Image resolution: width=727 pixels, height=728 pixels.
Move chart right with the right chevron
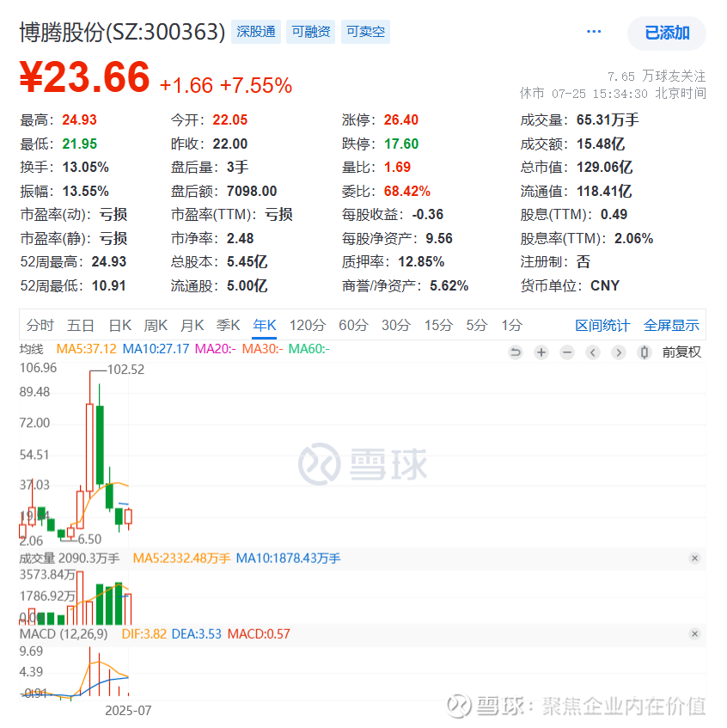coord(619,352)
